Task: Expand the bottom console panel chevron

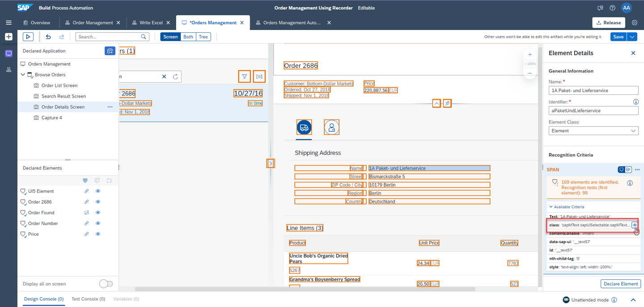Action: (633, 300)
